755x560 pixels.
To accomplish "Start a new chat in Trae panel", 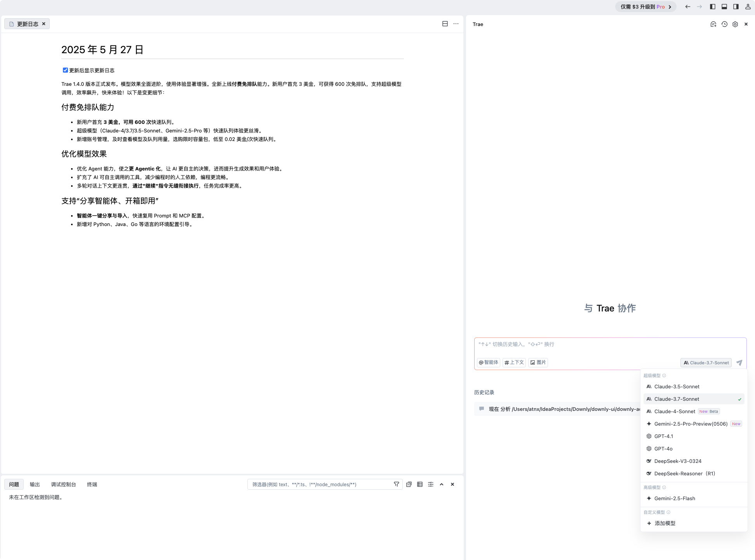I will pos(713,24).
